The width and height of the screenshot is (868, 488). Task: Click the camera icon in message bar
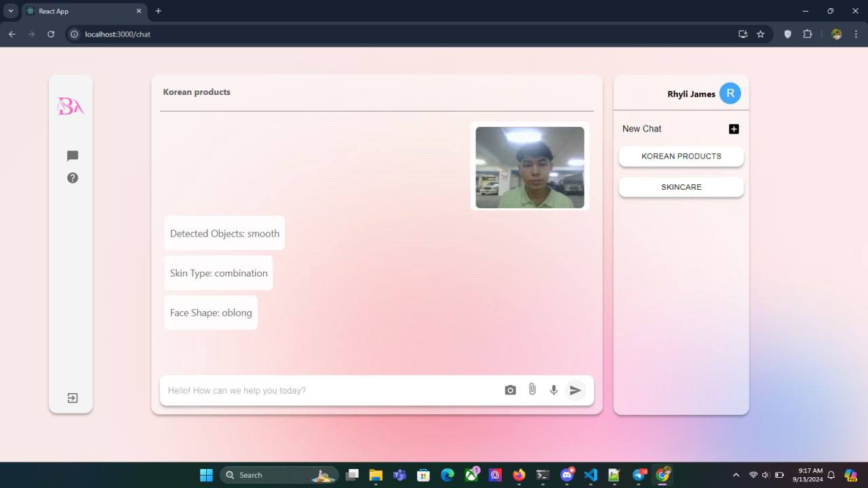pyautogui.click(x=510, y=390)
